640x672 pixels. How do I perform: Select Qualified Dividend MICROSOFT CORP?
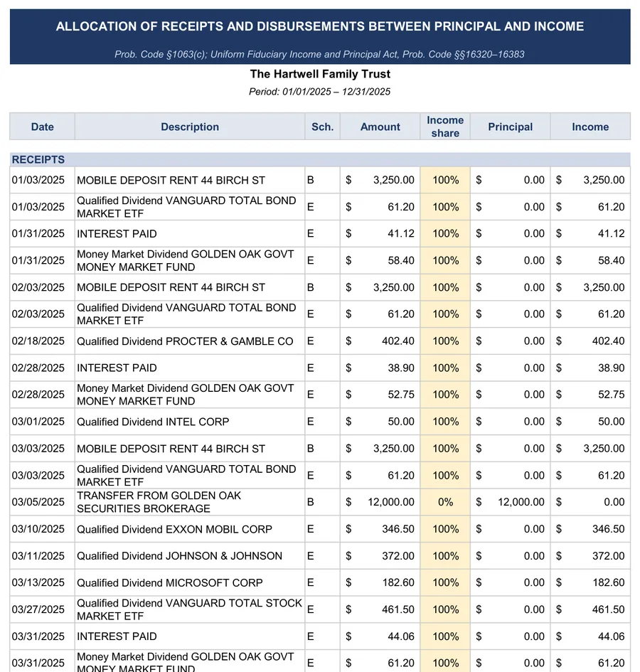point(170,583)
